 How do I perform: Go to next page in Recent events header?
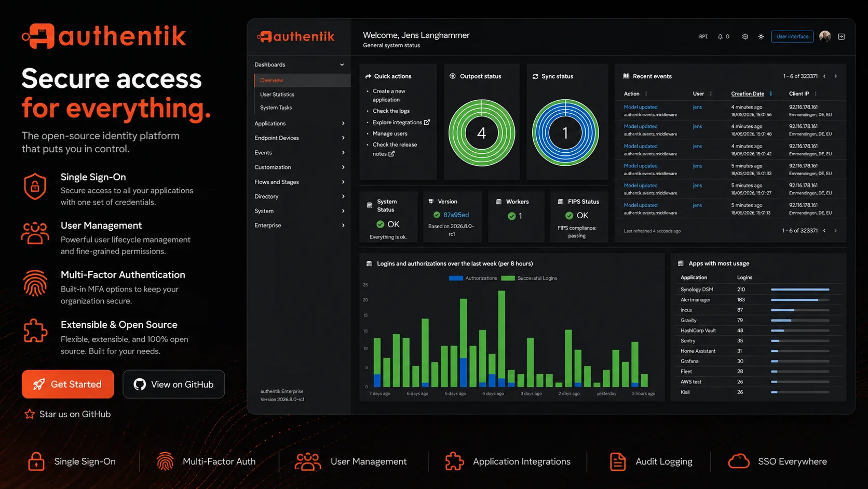[836, 76]
